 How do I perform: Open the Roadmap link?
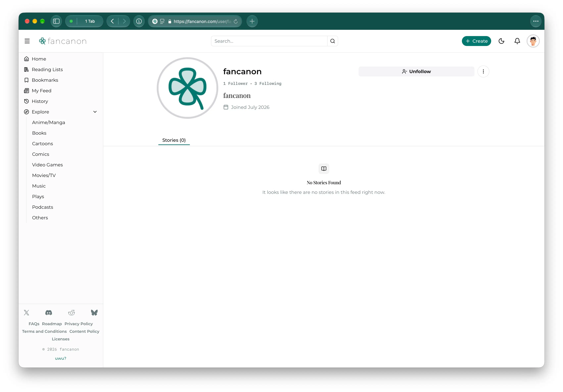pos(52,324)
